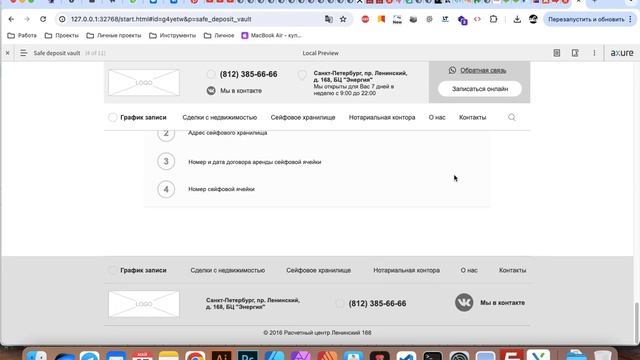Click the footer LOGO placeholder image
Viewport: 640px width, 360px height.
(144, 304)
